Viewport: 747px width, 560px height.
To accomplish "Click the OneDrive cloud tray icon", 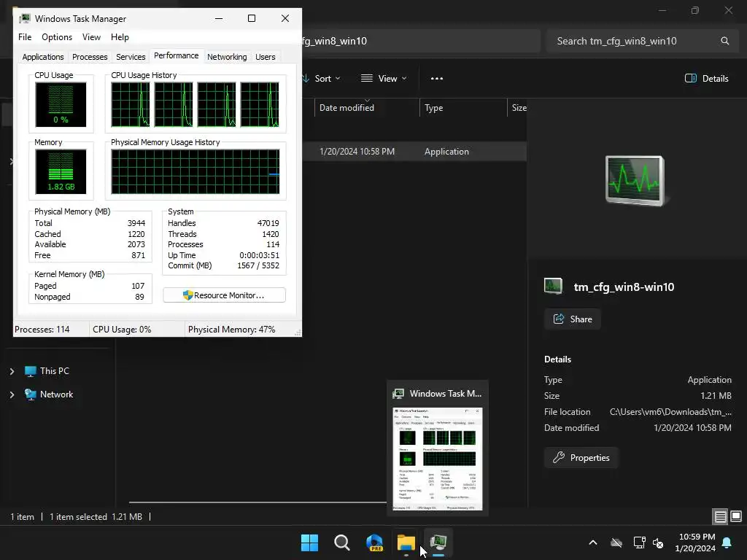I will 616,542.
